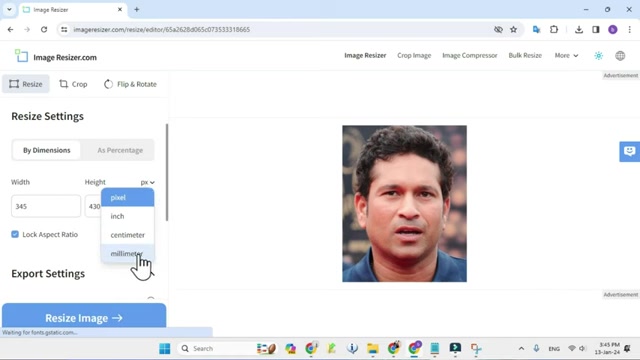The height and width of the screenshot is (360, 640).
Task: Click the Width input field
Action: pos(46,206)
